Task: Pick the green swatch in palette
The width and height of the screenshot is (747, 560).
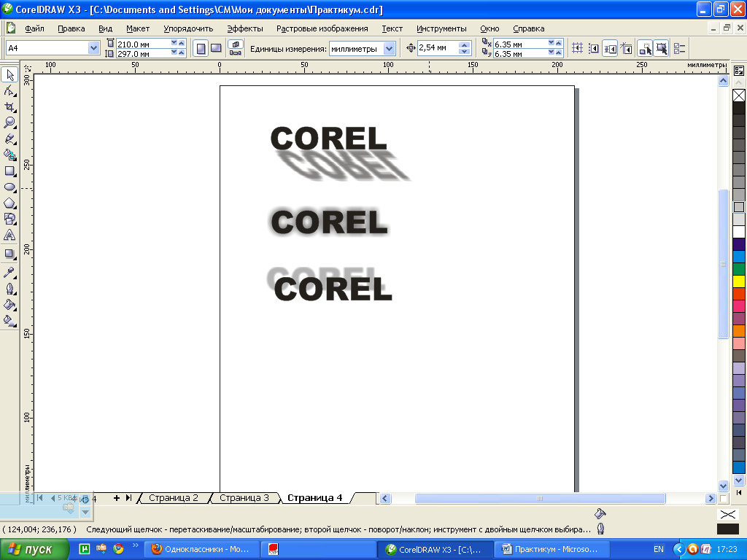Action: click(739, 269)
